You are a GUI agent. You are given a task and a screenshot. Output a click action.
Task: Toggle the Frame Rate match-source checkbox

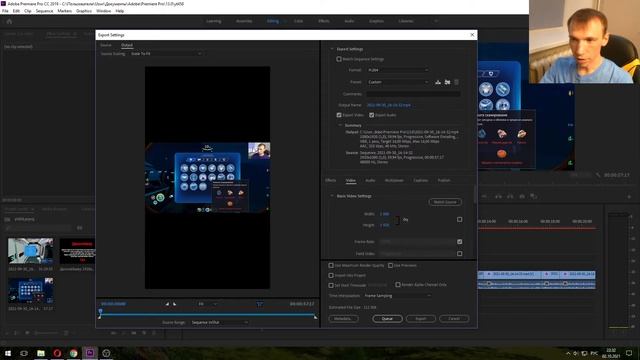(x=460, y=242)
